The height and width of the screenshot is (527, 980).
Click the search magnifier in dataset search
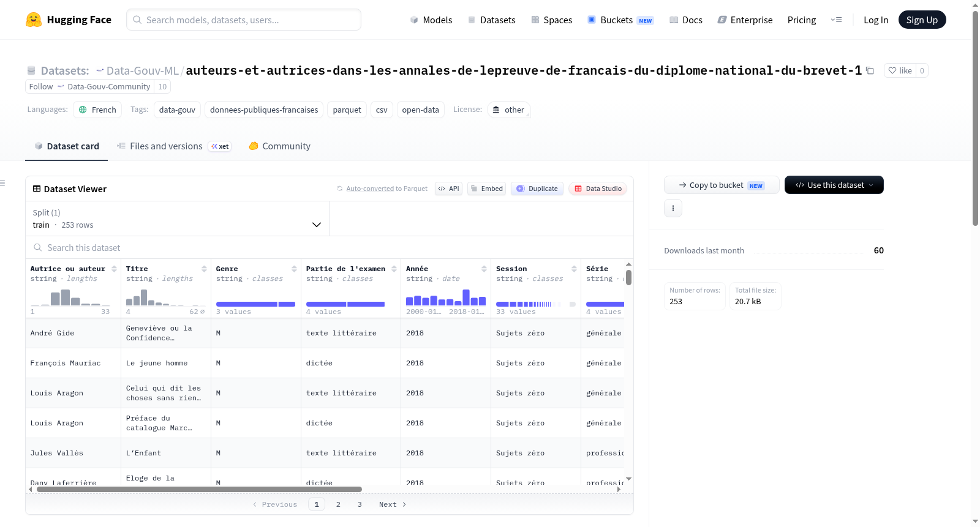[x=38, y=248]
